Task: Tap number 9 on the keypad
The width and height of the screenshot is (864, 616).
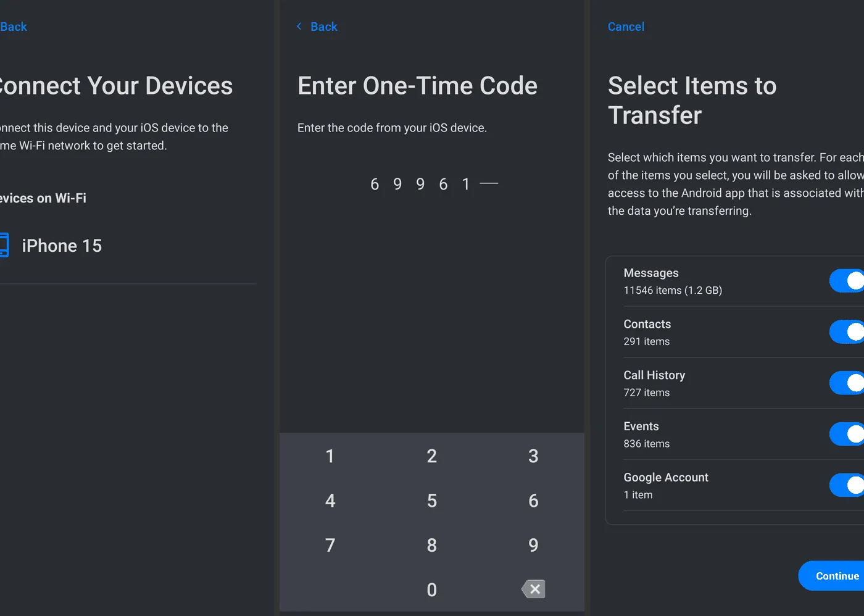Action: click(533, 545)
